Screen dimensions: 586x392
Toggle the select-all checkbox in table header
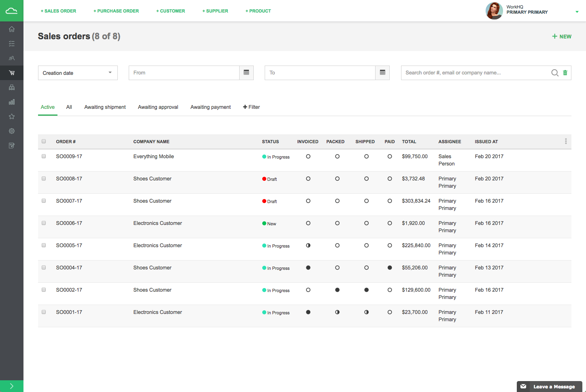44,141
